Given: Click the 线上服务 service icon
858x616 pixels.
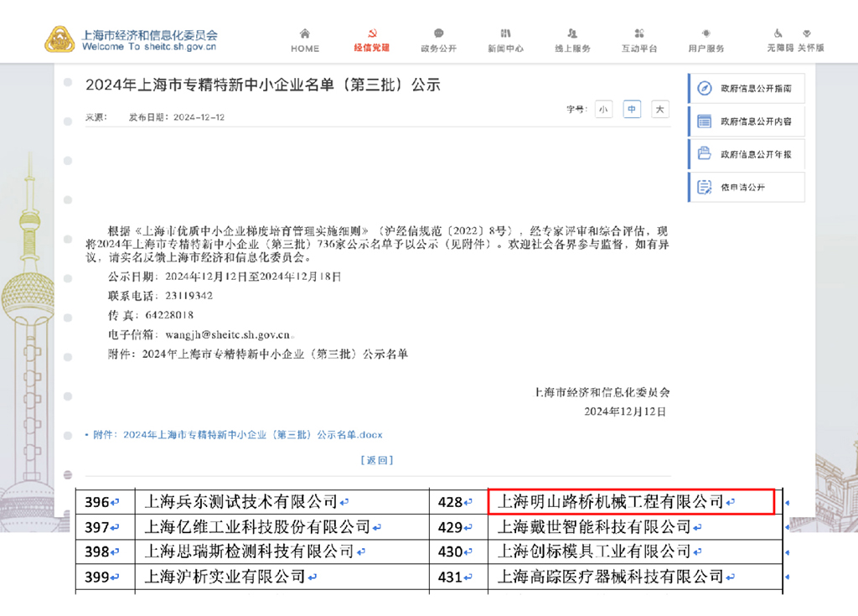Looking at the screenshot, I should point(571,34).
